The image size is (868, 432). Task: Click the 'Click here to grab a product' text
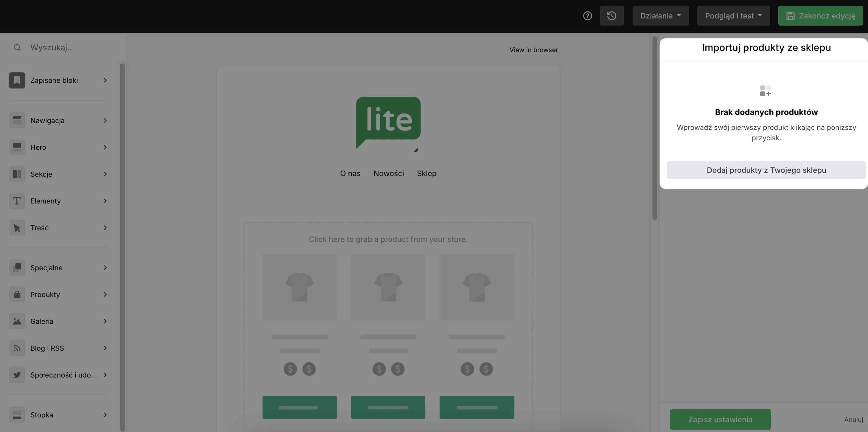point(388,239)
